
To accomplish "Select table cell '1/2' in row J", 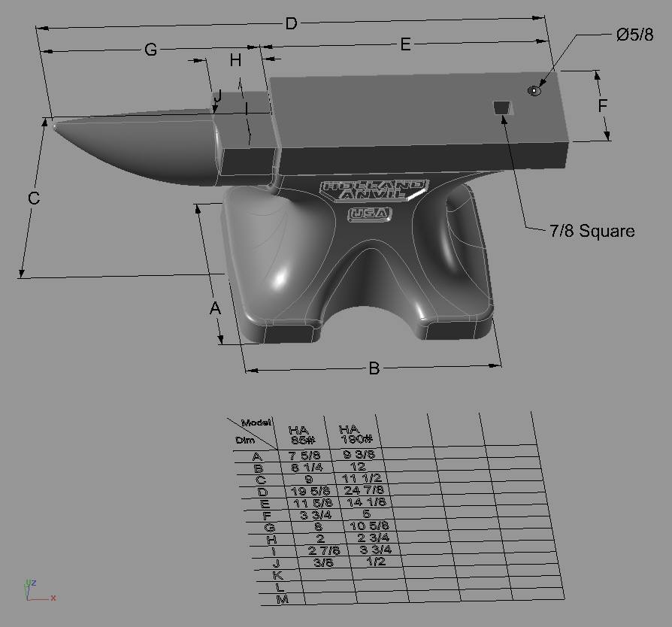I will pos(377,562).
